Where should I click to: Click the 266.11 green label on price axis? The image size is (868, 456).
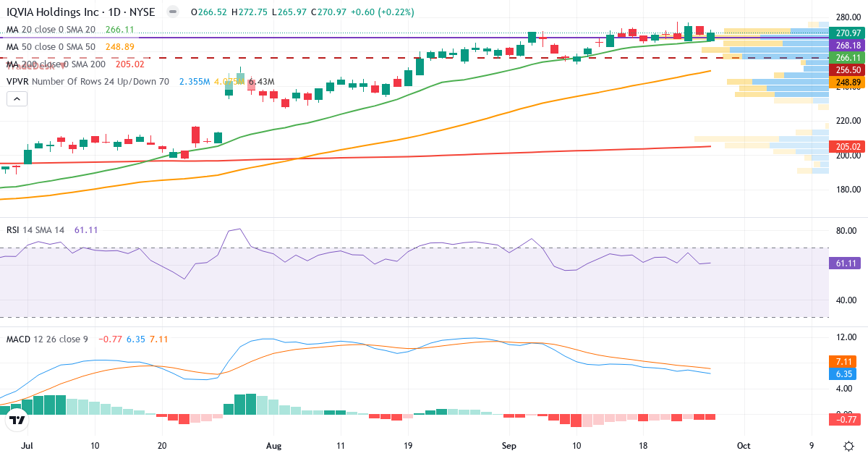tap(848, 57)
